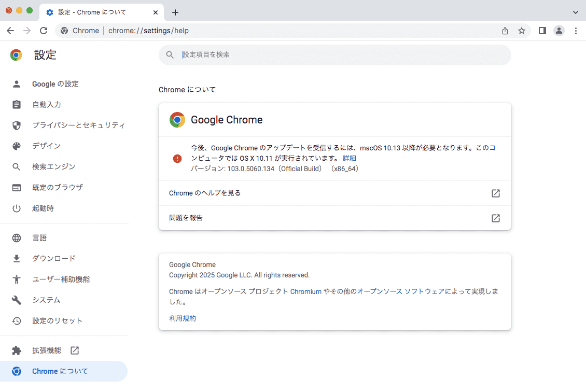Open デザイン settings section
Image resolution: width=586 pixels, height=392 pixels.
[x=64, y=146]
